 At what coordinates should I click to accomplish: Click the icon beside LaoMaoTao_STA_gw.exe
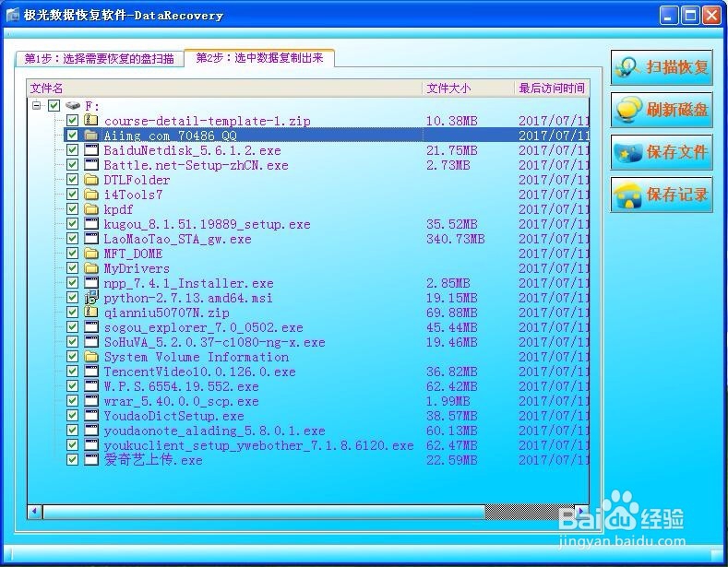pyautogui.click(x=91, y=239)
